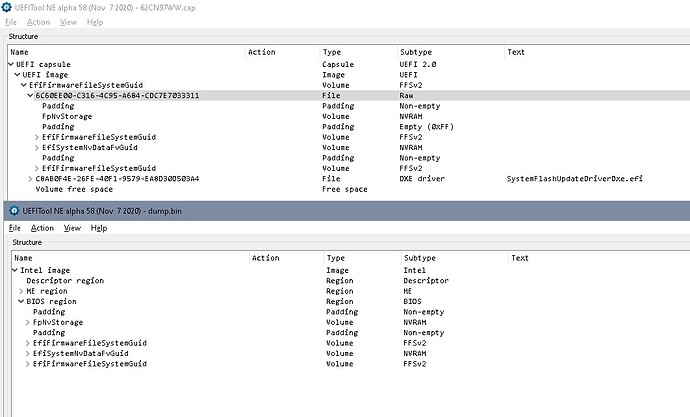Expand the ME region node
Screen dimensions: 690x417
[22, 291]
